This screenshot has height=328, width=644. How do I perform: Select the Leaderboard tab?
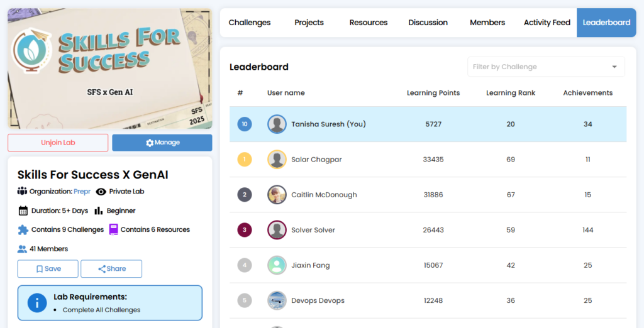coord(606,23)
